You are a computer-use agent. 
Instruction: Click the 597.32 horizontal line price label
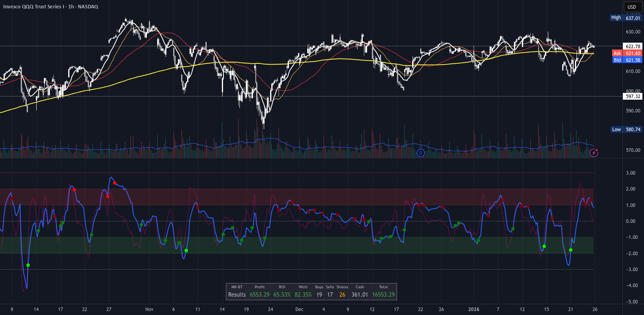(x=633, y=96)
